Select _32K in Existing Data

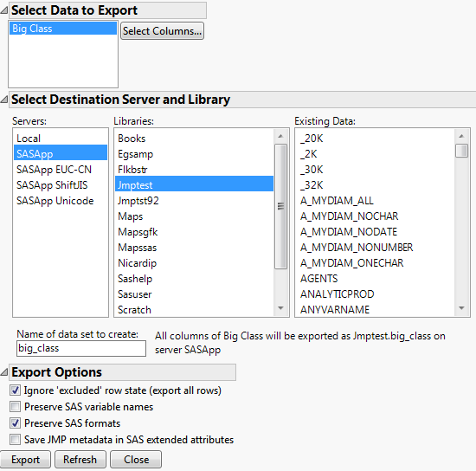376,185
